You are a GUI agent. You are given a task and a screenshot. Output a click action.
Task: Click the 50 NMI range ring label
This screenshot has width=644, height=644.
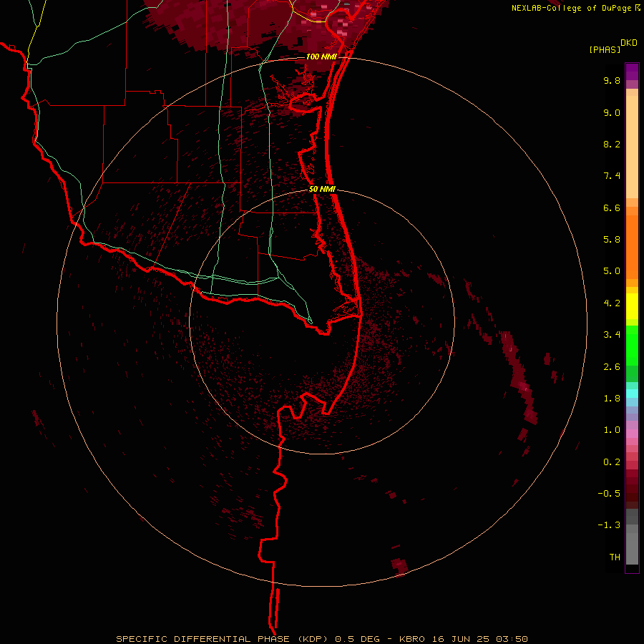coord(322,189)
